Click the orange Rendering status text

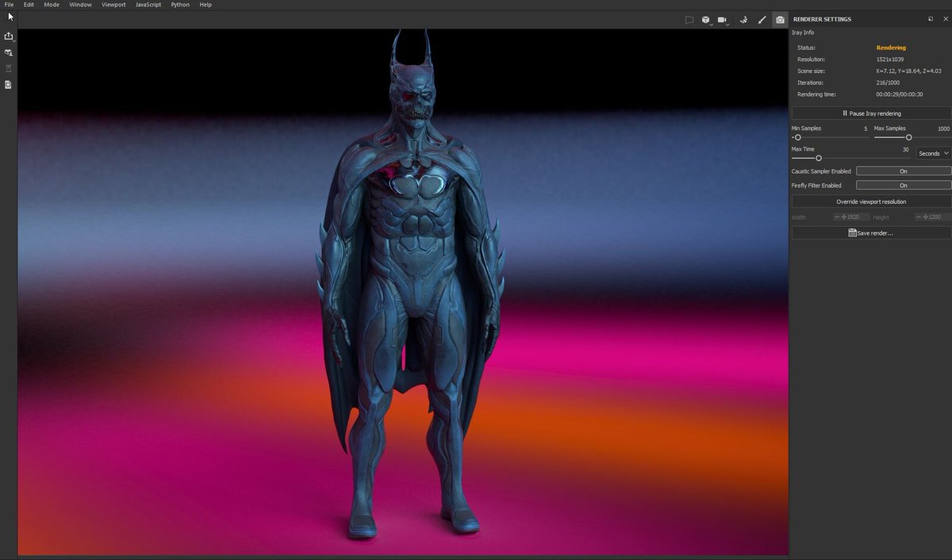point(891,48)
